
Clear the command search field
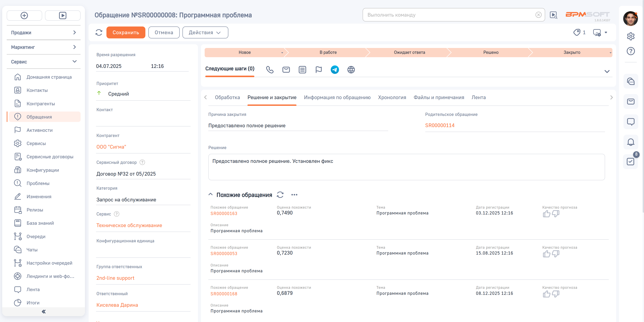pyautogui.click(x=539, y=15)
